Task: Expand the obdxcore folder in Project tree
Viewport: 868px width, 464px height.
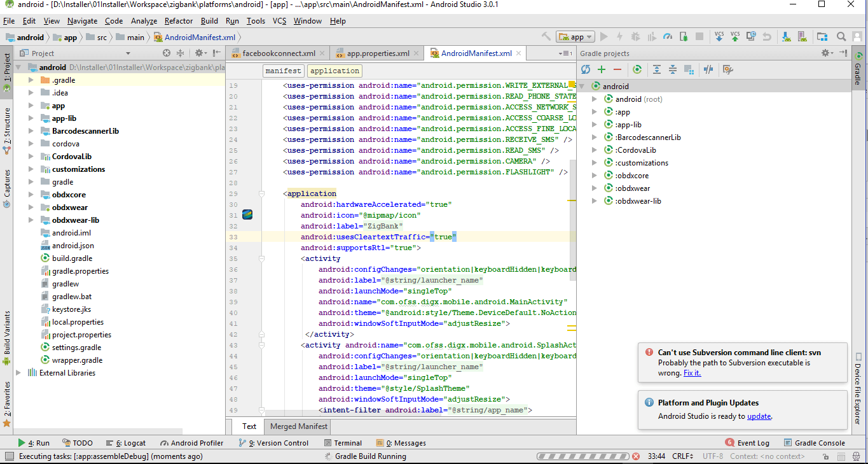Action: click(x=31, y=195)
